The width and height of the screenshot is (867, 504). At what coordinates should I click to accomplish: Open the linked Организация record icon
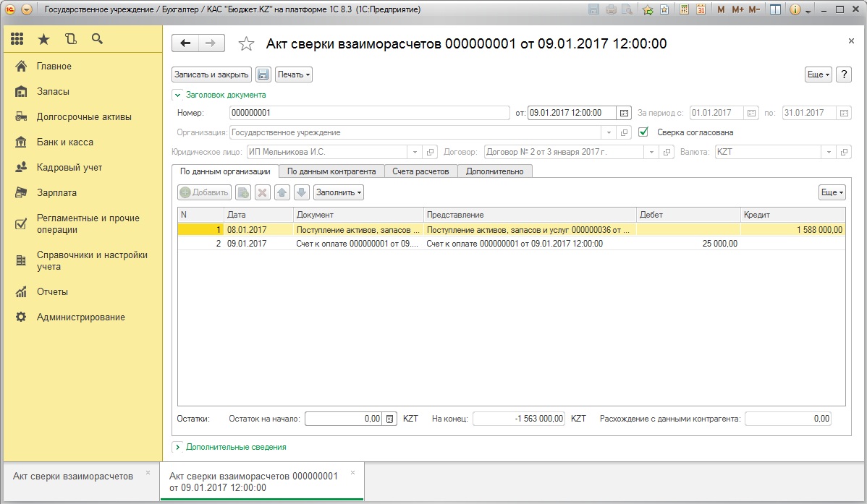(624, 132)
